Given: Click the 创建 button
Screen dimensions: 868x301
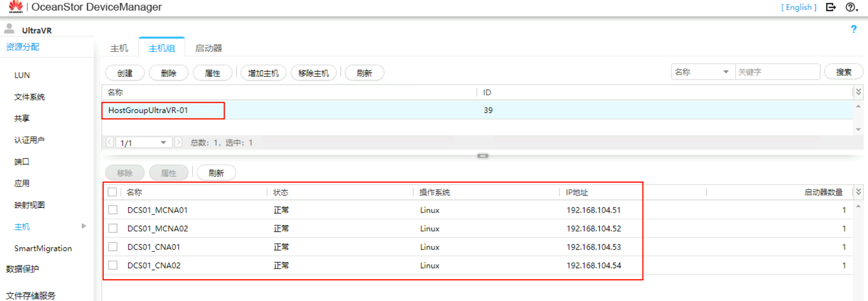Looking at the screenshot, I should [125, 73].
